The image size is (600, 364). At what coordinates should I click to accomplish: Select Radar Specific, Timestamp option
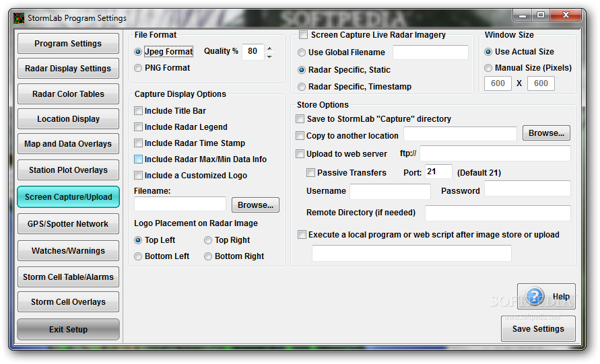[x=302, y=87]
